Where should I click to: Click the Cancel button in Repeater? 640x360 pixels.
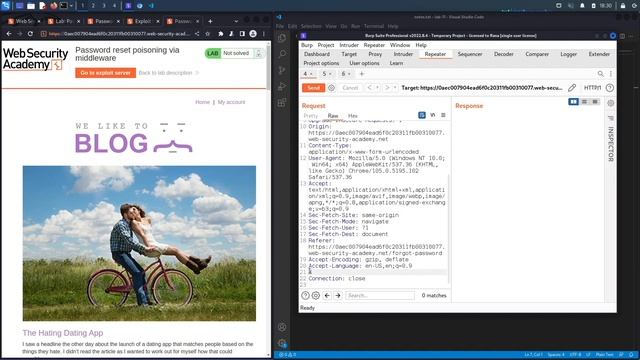(350, 88)
